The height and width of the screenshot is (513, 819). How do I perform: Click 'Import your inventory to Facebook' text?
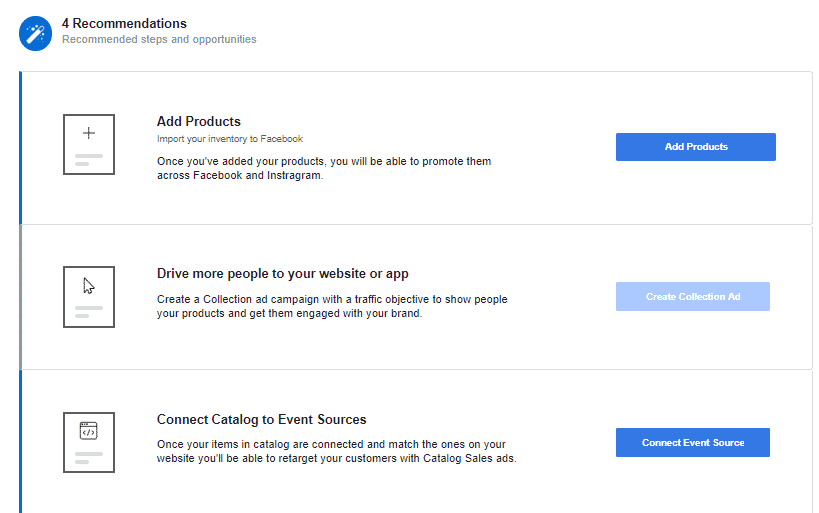click(x=229, y=139)
